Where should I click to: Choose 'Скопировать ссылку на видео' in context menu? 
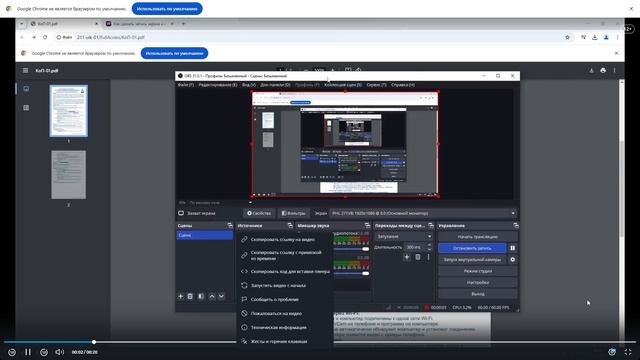(285, 240)
